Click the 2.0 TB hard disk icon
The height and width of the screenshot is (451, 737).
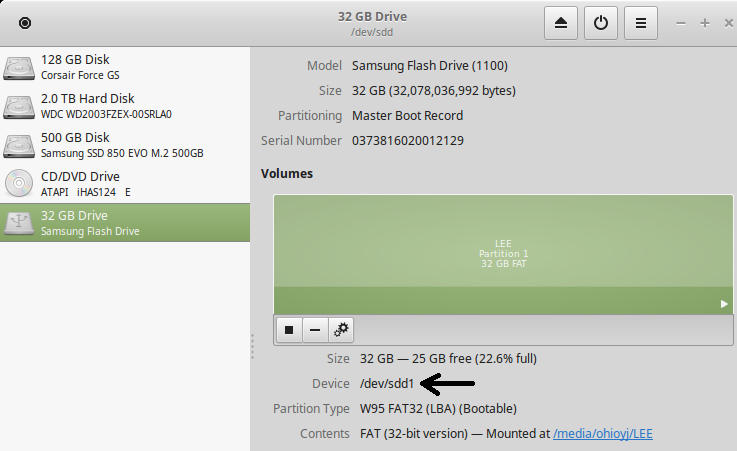(x=19, y=107)
